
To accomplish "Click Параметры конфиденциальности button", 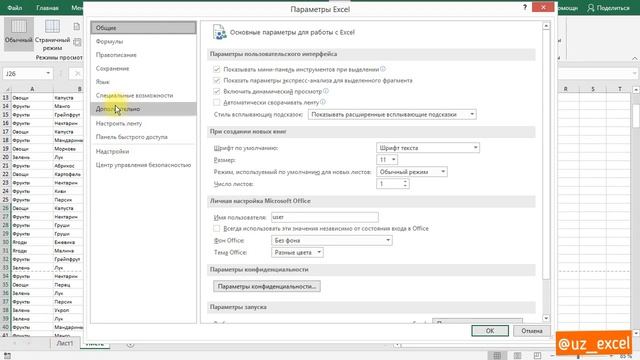I will (267, 286).
